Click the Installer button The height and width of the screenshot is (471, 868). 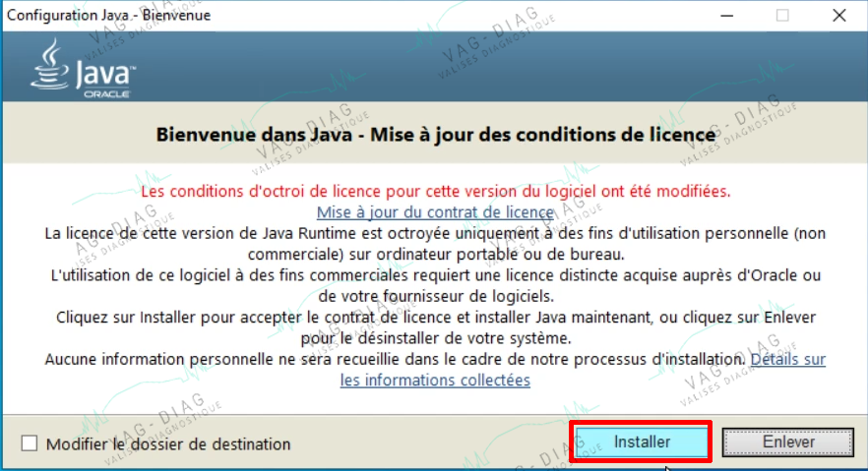tap(641, 442)
